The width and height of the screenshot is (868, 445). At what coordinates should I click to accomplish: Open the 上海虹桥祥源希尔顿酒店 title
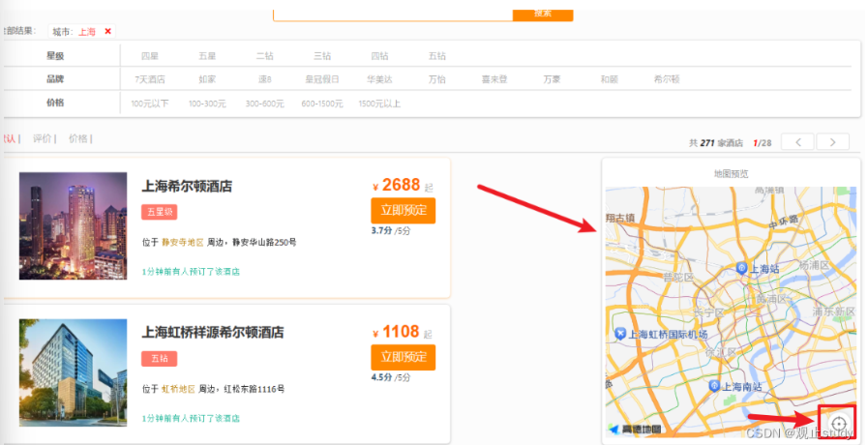[213, 332]
